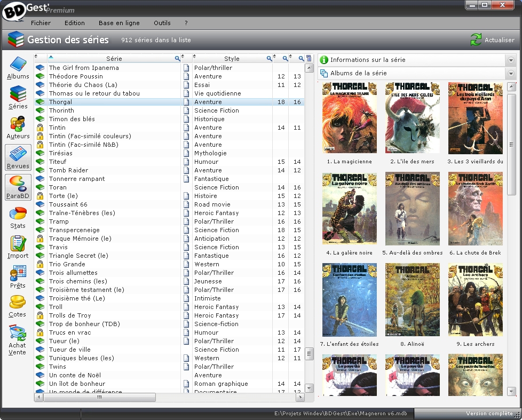This screenshot has width=522, height=420.
Task: Collapse the Albums de la série panel
Action: [511, 74]
